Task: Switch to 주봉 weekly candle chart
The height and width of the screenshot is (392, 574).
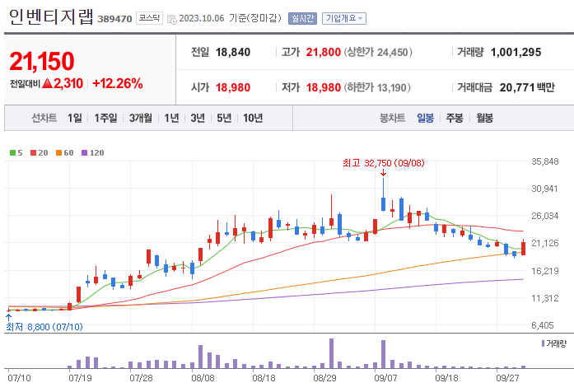Action: point(455,119)
